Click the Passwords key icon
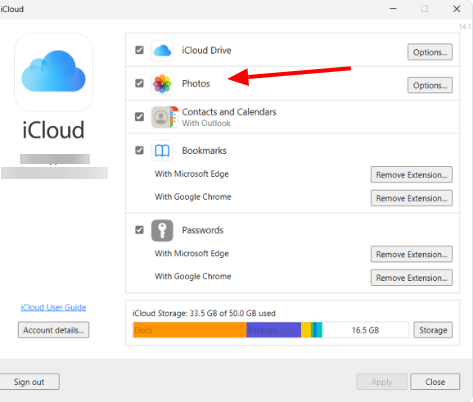The image size is (473, 402). pos(162,230)
